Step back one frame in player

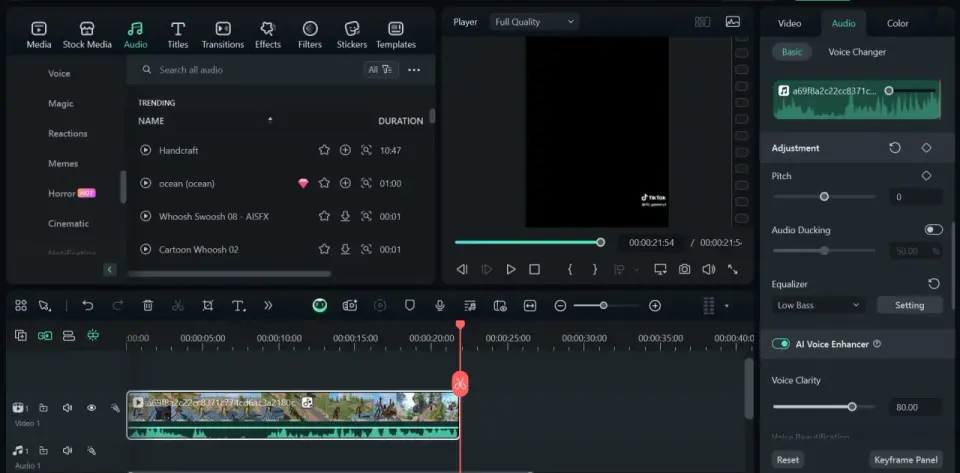[462, 269]
